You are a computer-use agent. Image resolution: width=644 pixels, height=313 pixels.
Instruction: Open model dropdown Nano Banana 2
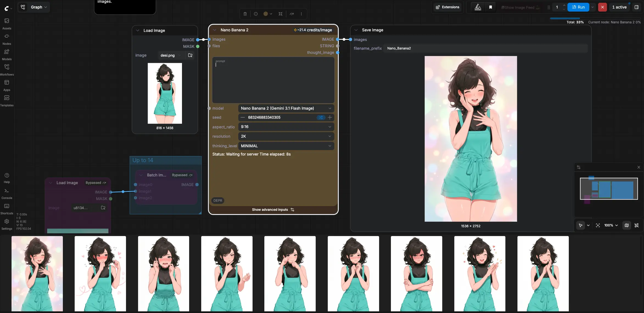click(x=286, y=108)
